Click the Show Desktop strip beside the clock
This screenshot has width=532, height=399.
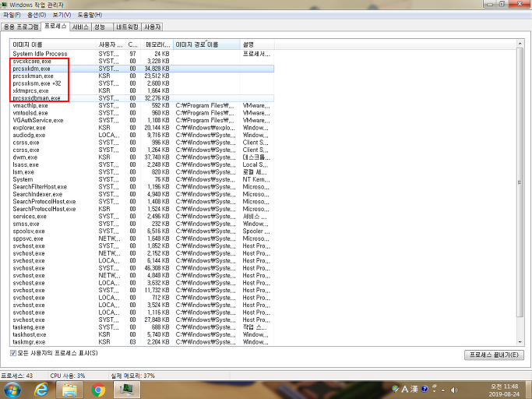click(530, 390)
